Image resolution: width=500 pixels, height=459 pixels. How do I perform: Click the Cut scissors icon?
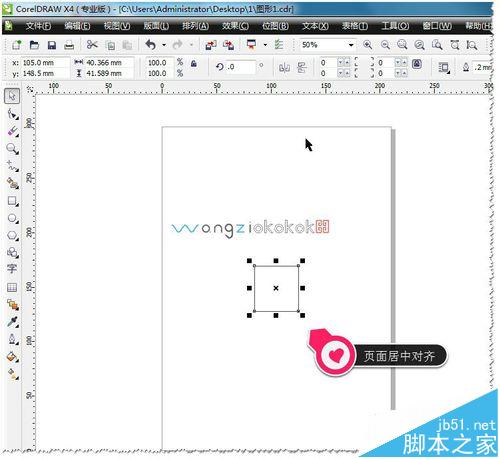tap(92, 45)
